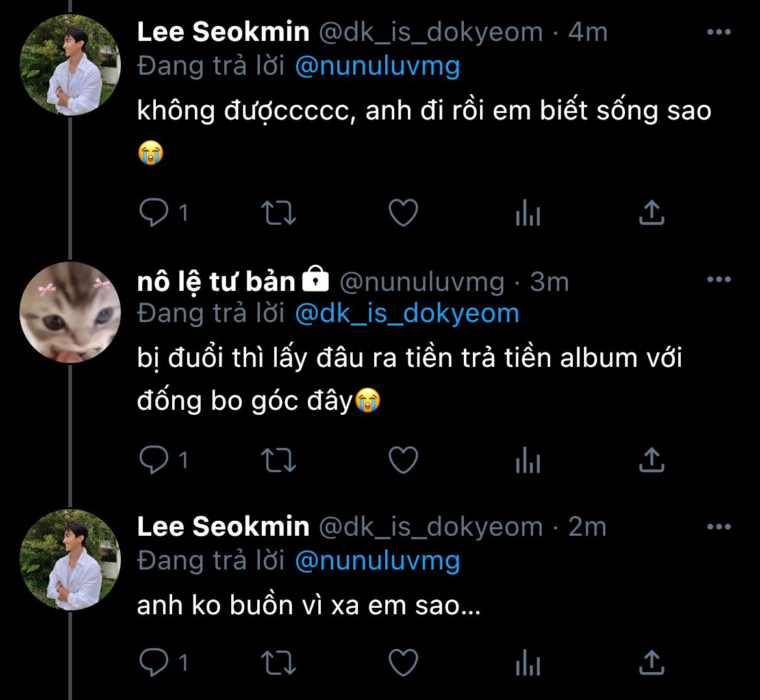
Task: Reply to the nô lệ tư bản tweet
Action: point(154,460)
